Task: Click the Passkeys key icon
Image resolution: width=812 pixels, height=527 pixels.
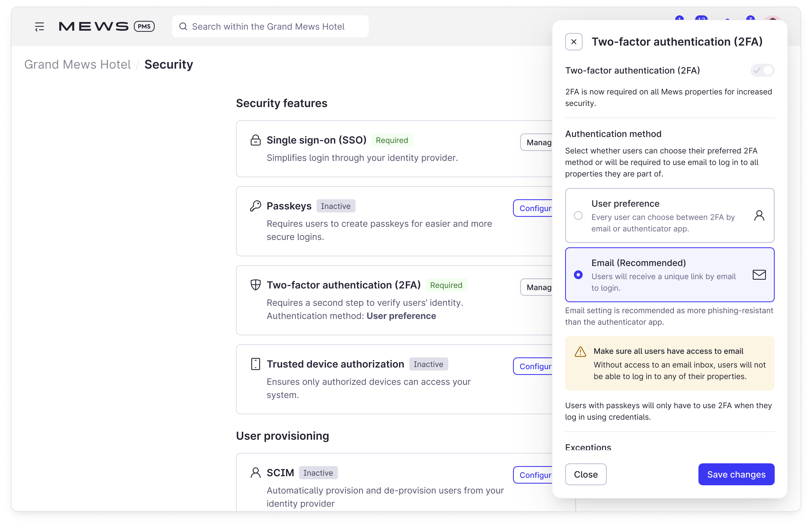Action: pos(256,206)
